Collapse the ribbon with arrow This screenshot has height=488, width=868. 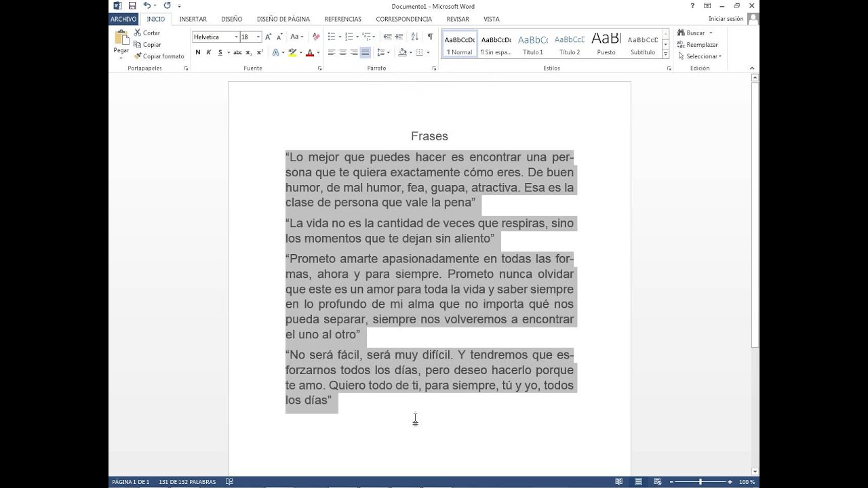(751, 68)
